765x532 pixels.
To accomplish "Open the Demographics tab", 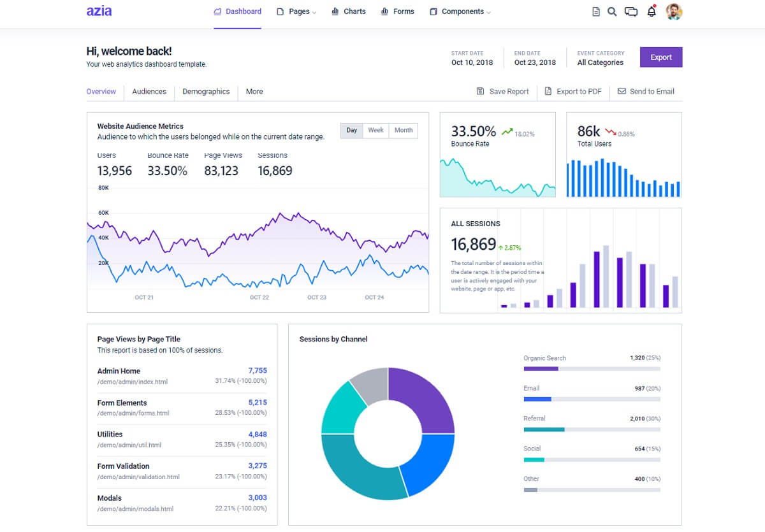I will click(x=205, y=91).
